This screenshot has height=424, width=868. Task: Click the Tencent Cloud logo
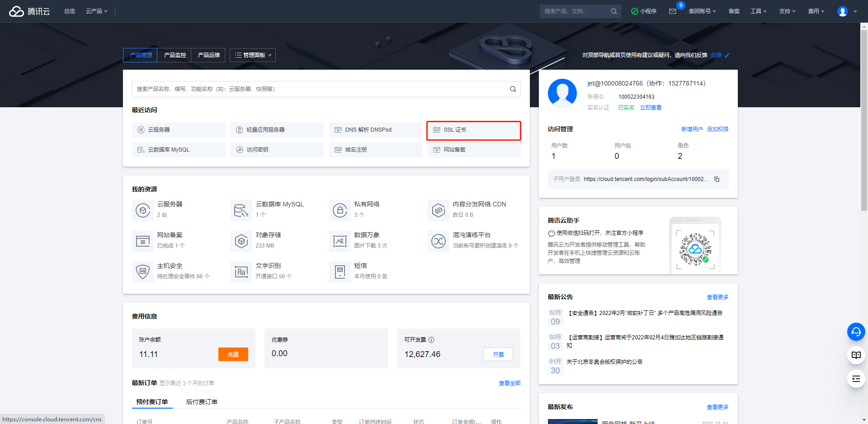[x=29, y=11]
